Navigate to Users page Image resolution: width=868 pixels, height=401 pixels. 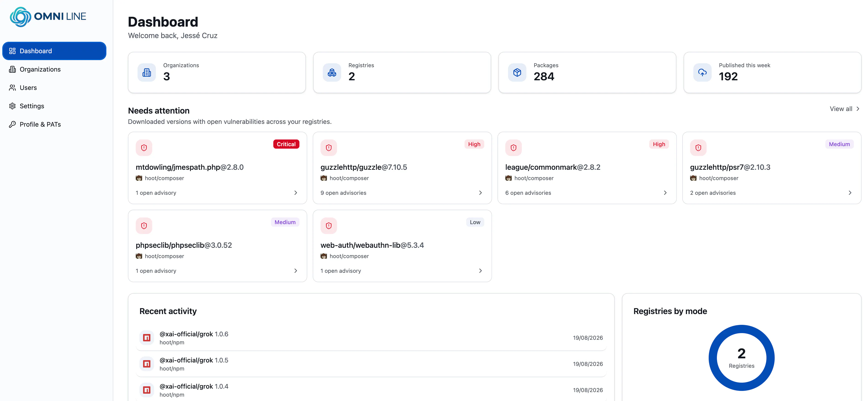54,88
